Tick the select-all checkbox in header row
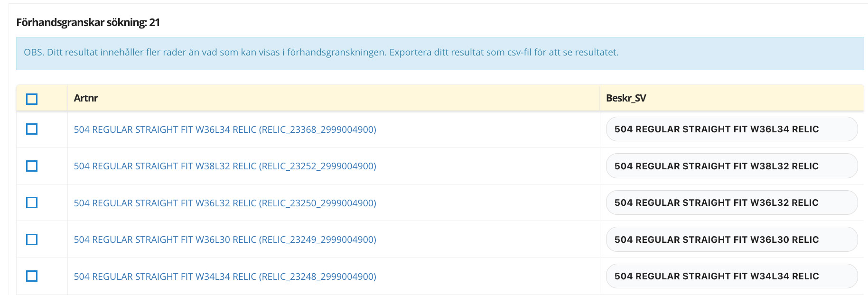This screenshot has width=868, height=295. click(x=32, y=99)
